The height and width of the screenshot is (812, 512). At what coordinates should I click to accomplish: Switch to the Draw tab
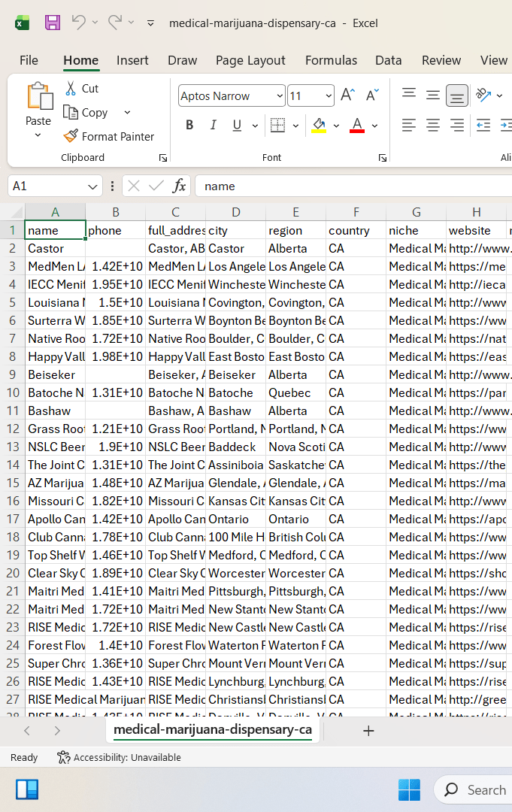(x=182, y=60)
